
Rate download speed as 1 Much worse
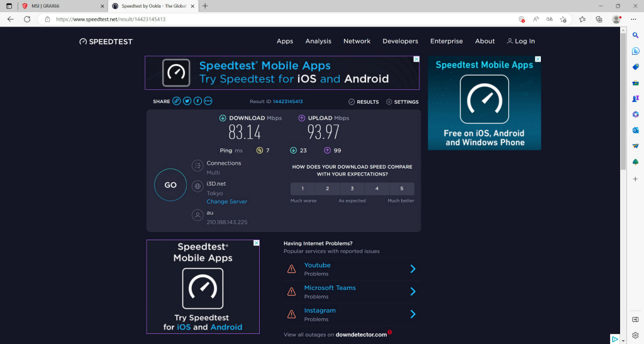tap(303, 189)
